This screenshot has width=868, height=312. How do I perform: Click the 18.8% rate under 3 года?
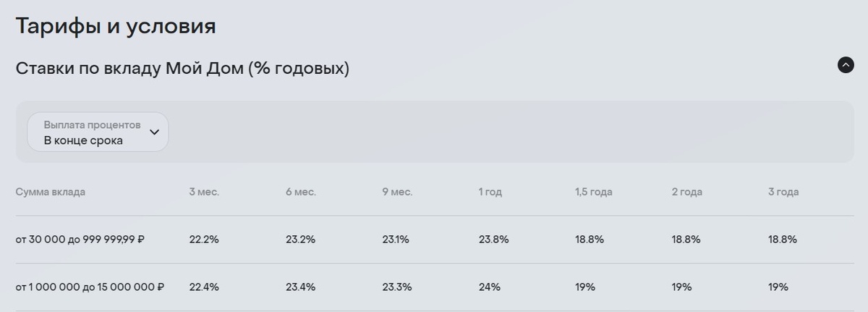(783, 239)
